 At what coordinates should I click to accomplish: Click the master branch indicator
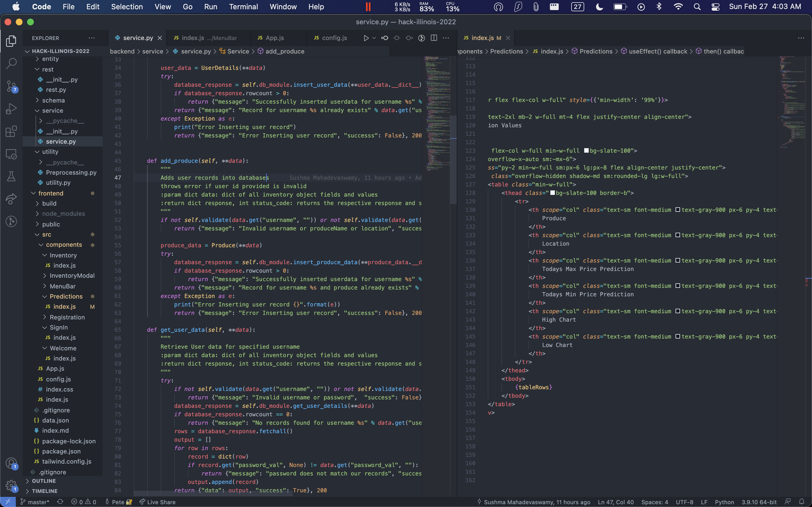(x=35, y=502)
